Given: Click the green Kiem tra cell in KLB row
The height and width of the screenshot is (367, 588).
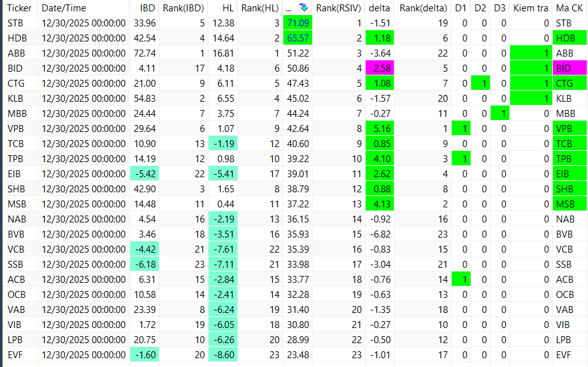Looking at the screenshot, I should tap(531, 98).
